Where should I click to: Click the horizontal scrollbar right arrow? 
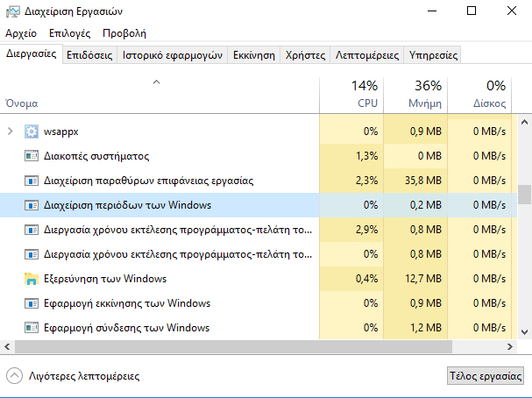[510, 346]
